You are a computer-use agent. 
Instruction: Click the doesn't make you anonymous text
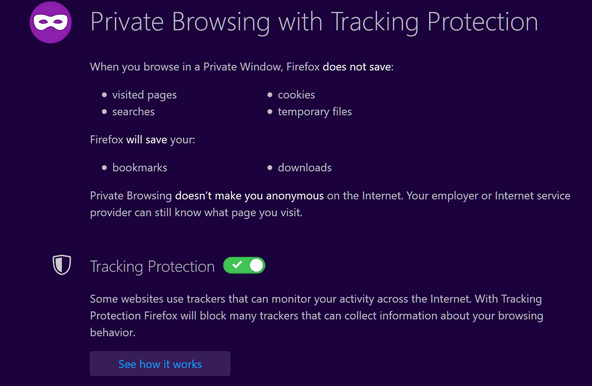click(x=249, y=196)
